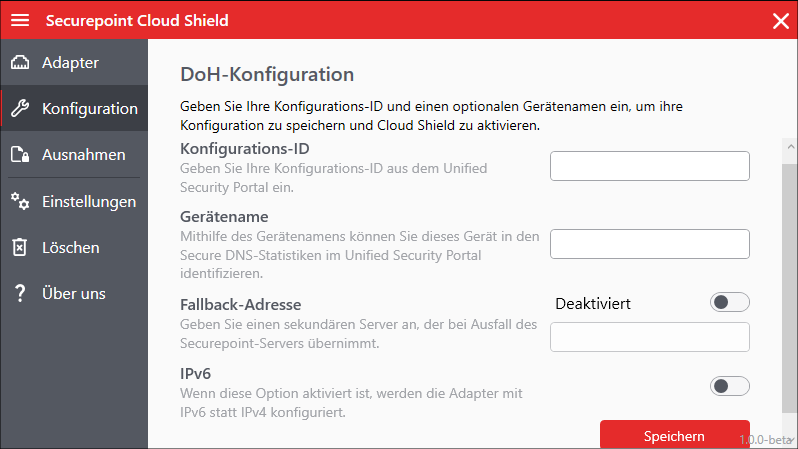Click into the Gerätename text field

tap(649, 244)
